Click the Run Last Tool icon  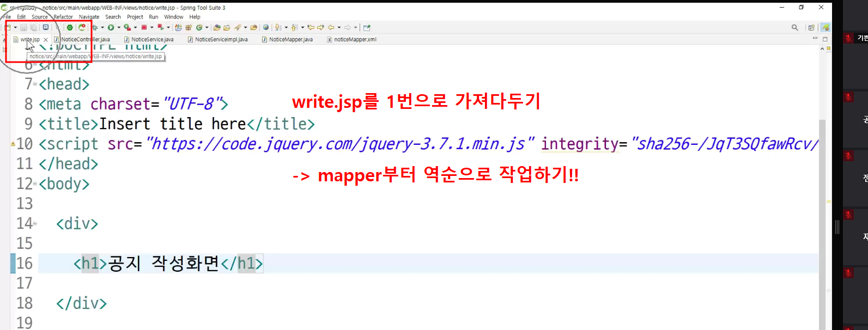tap(127, 27)
